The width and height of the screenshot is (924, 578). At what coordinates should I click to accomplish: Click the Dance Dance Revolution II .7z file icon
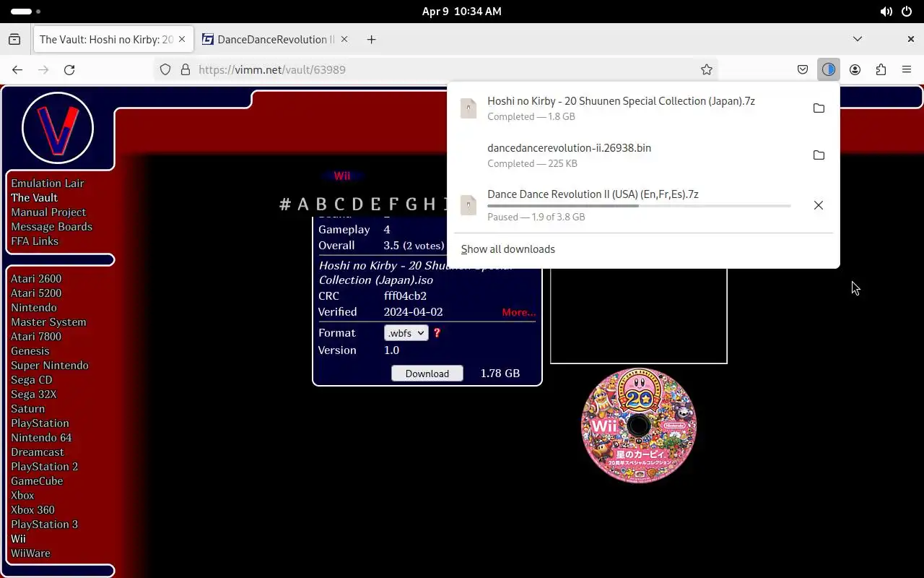468,205
